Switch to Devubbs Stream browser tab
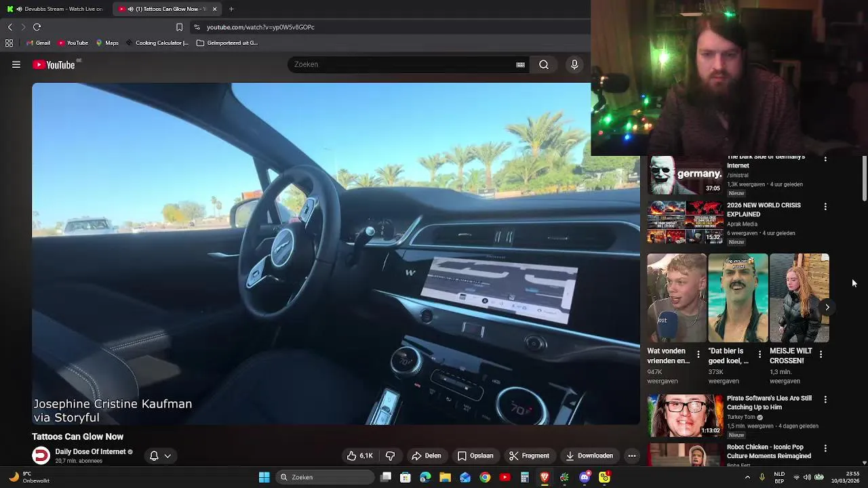 56,9
